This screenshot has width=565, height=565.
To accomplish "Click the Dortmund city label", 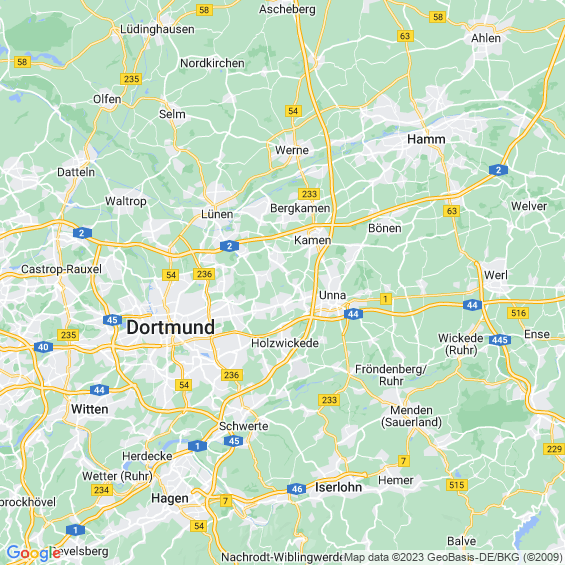I will click(170, 328).
